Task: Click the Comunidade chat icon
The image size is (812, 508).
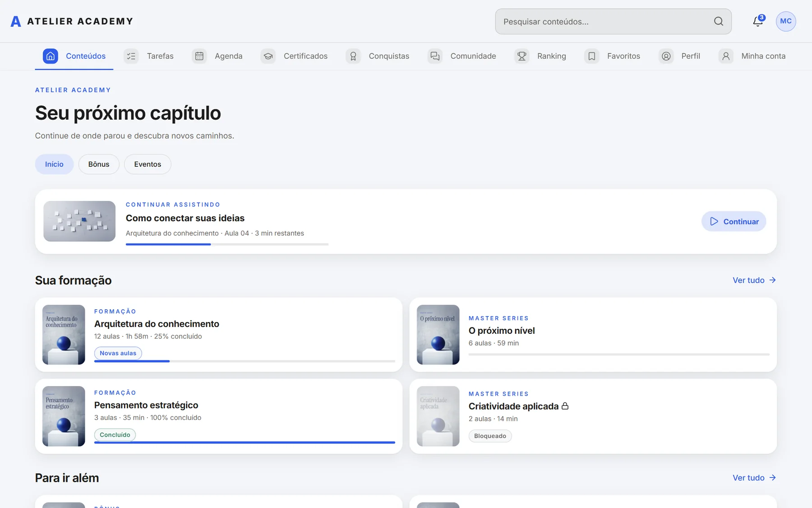Action: [435, 56]
